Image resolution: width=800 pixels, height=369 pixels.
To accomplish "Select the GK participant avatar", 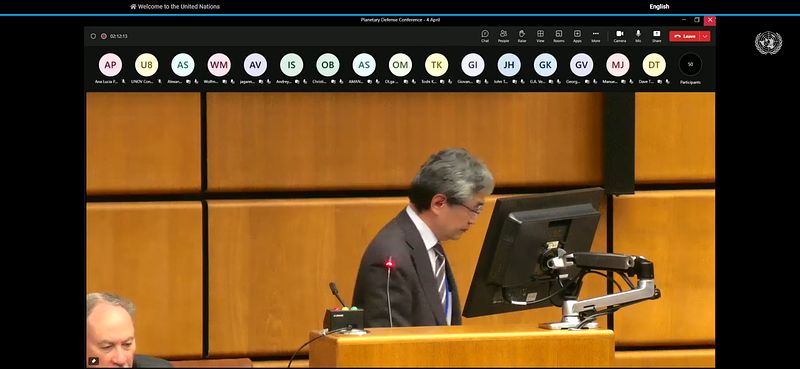I will point(545,65).
